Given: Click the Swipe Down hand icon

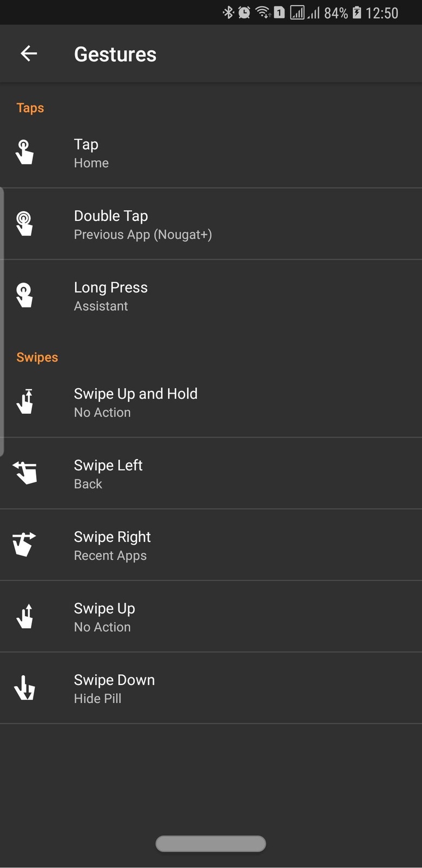Looking at the screenshot, I should pyautogui.click(x=25, y=688).
